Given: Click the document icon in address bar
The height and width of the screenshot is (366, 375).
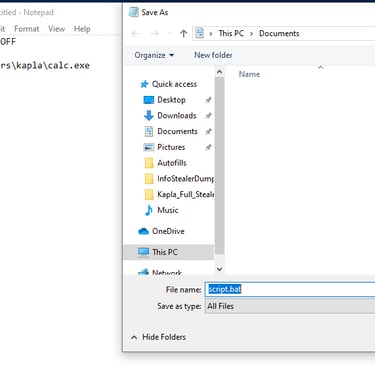Looking at the screenshot, I should tap(199, 33).
